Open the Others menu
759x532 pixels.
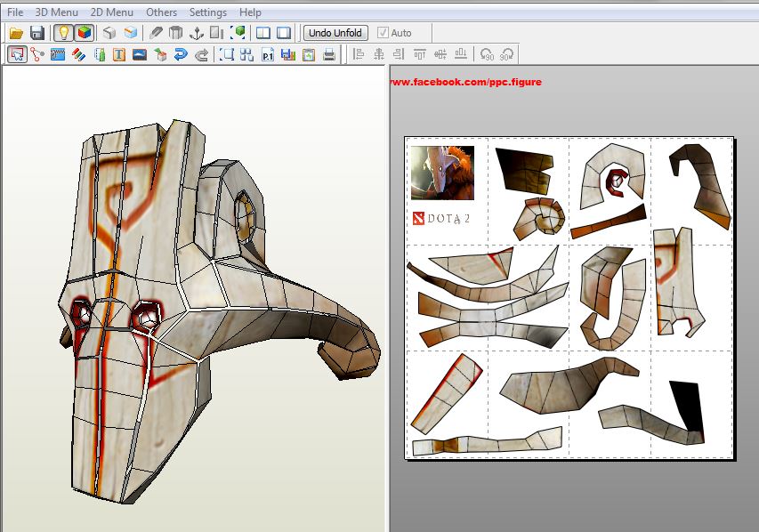(161, 12)
